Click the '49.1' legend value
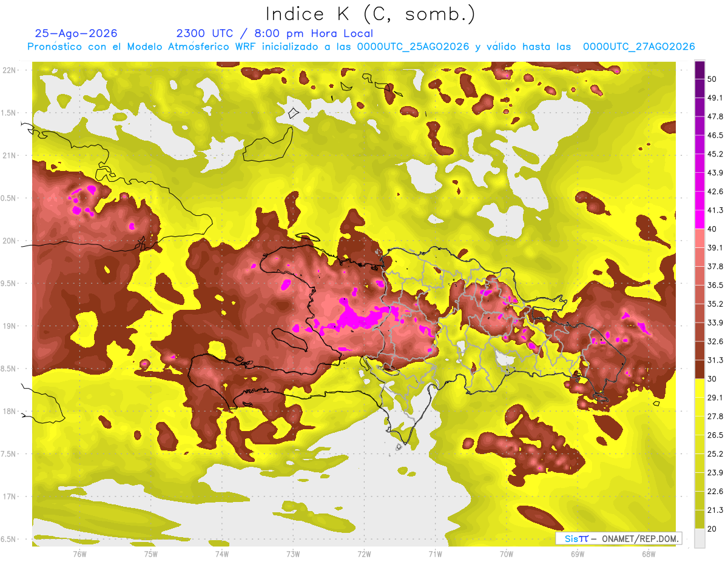Viewport: 728px width, 562px height. [715, 98]
